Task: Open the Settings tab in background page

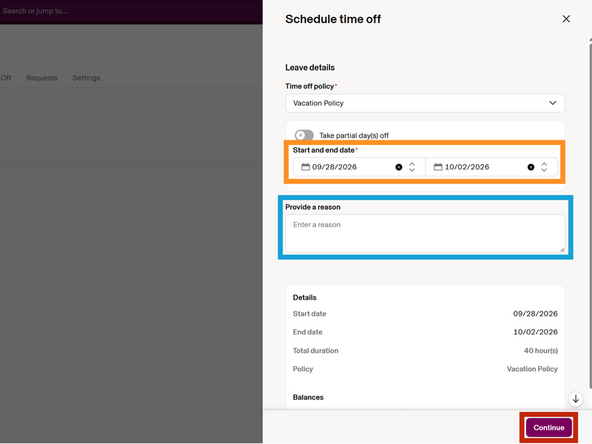Action: point(86,78)
